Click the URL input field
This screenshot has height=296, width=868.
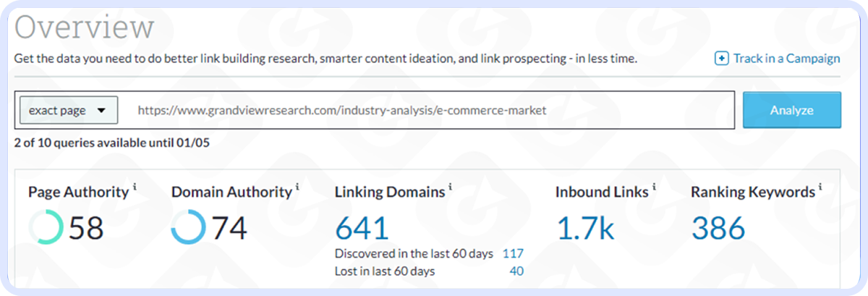(427, 111)
